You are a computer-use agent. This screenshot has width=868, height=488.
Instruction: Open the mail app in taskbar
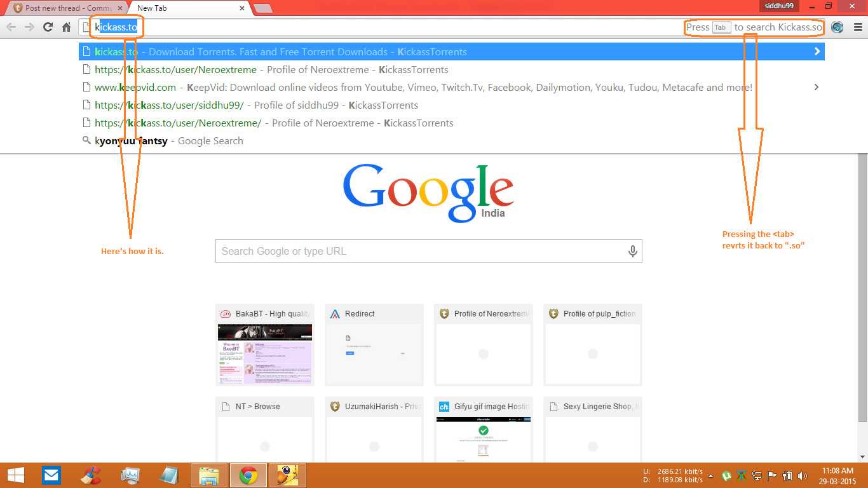51,475
